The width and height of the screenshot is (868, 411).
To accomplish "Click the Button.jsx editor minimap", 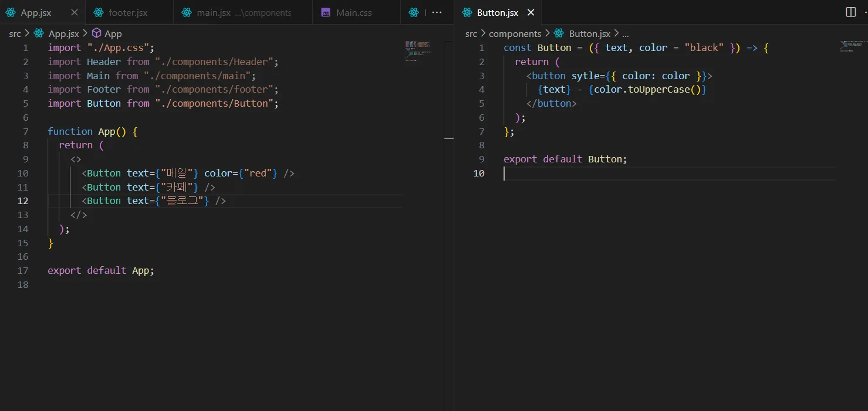I will tap(852, 46).
